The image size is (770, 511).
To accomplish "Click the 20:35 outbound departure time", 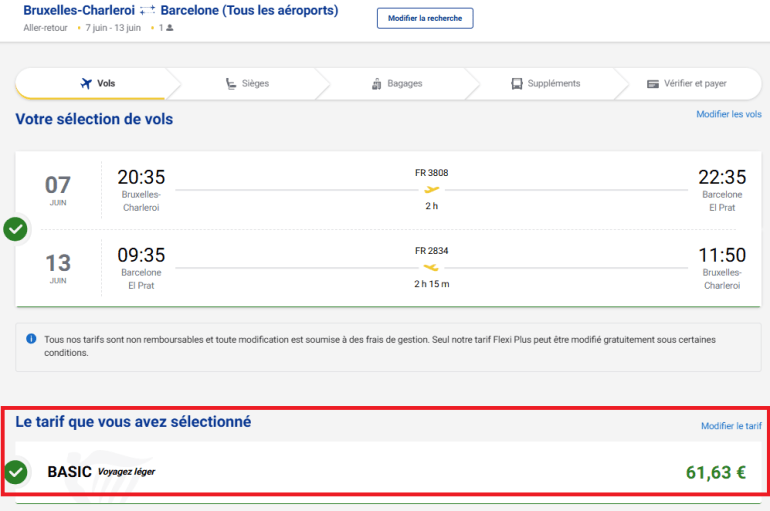I will 141,177.
